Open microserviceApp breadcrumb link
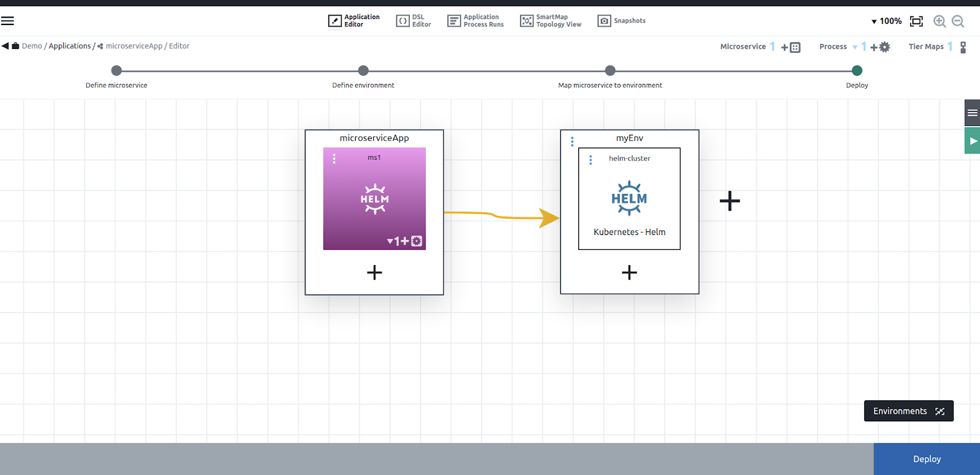 (x=134, y=46)
